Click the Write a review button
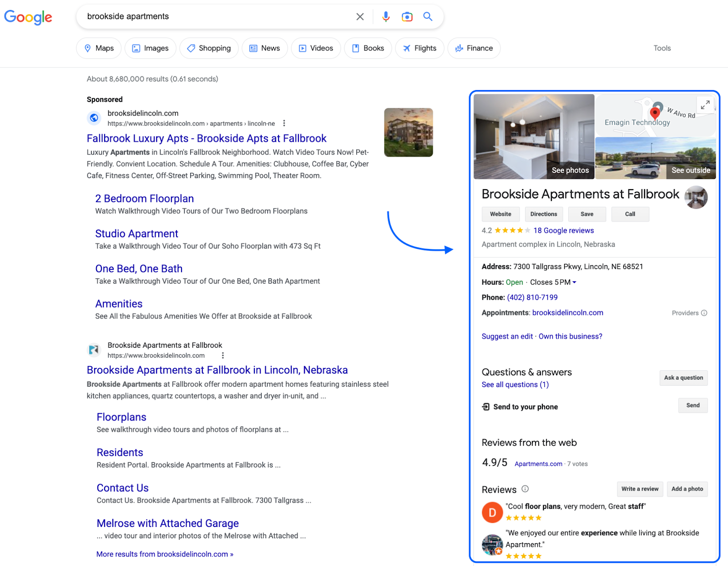Image resolution: width=728 pixels, height=566 pixels. coord(640,489)
